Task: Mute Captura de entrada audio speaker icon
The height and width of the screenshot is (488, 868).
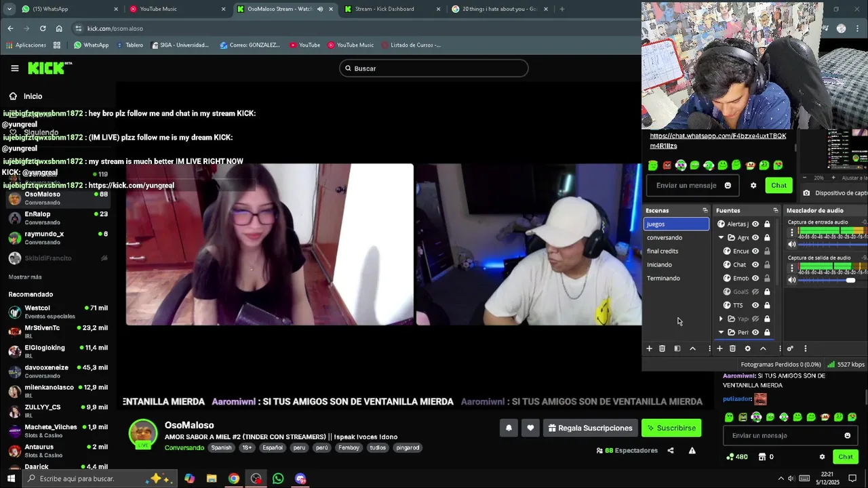Action: (791, 245)
